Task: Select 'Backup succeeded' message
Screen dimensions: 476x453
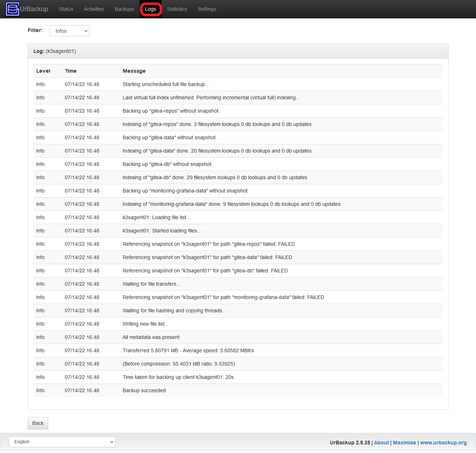Action: click(x=144, y=390)
